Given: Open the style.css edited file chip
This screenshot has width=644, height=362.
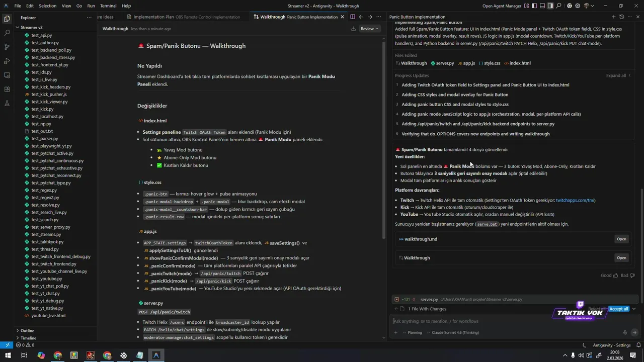Looking at the screenshot, I should pos(490,63).
